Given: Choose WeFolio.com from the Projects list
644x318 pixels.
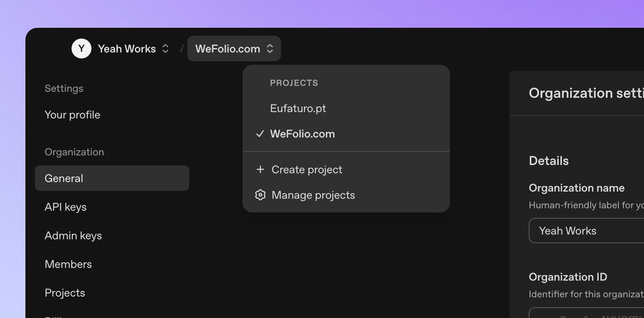Looking at the screenshot, I should pyautogui.click(x=303, y=134).
